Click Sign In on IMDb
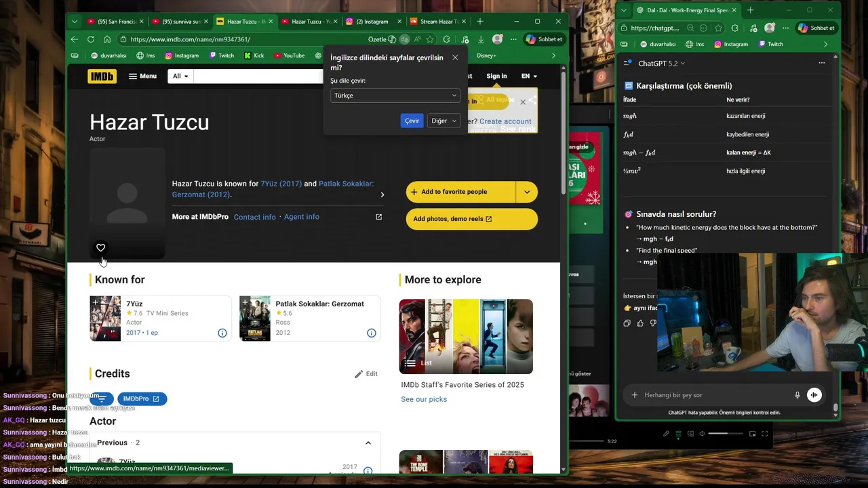The height and width of the screenshot is (488, 868). point(496,76)
